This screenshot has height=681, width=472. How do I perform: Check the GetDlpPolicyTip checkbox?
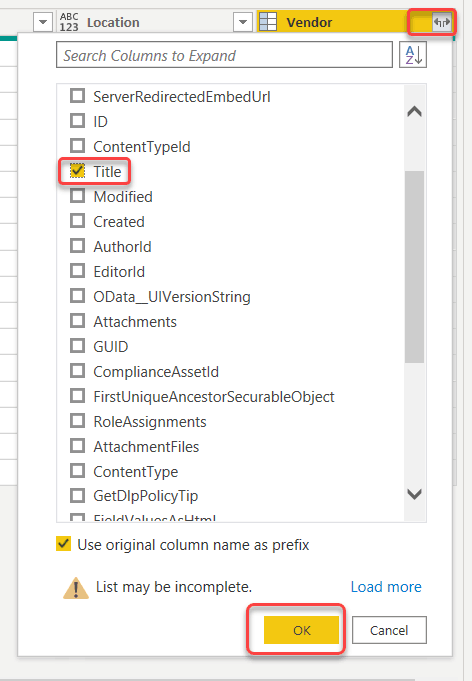click(x=78, y=496)
